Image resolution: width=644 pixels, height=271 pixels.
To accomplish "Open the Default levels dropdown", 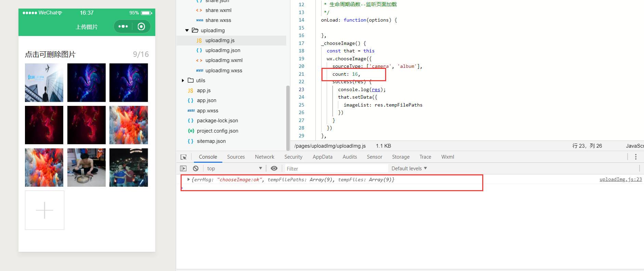I will click(409, 169).
